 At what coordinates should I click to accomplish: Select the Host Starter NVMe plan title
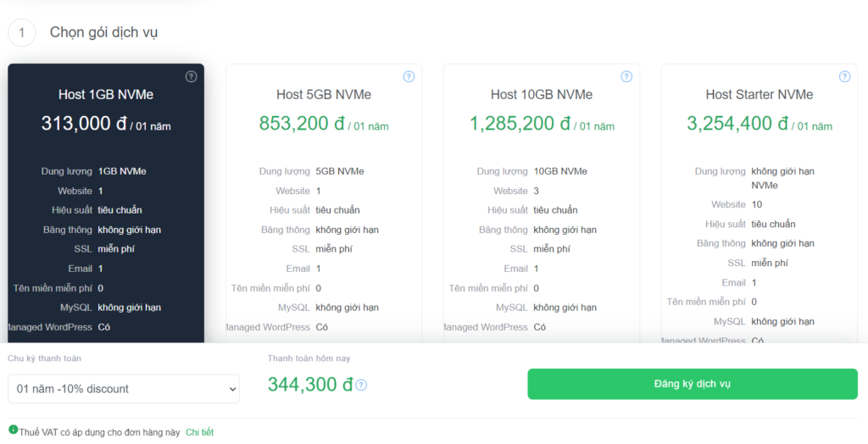coord(759,95)
